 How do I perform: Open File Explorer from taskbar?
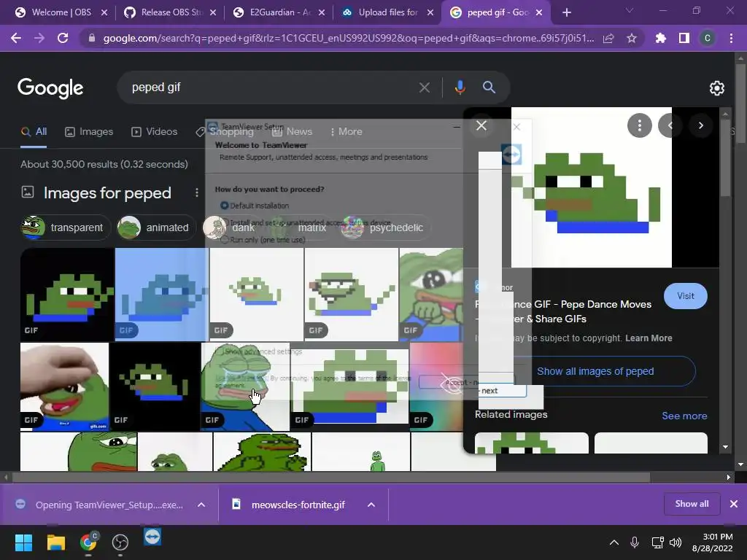click(55, 542)
